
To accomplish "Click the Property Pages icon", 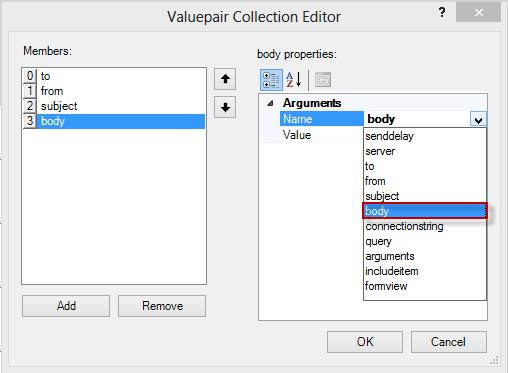I will (x=323, y=80).
